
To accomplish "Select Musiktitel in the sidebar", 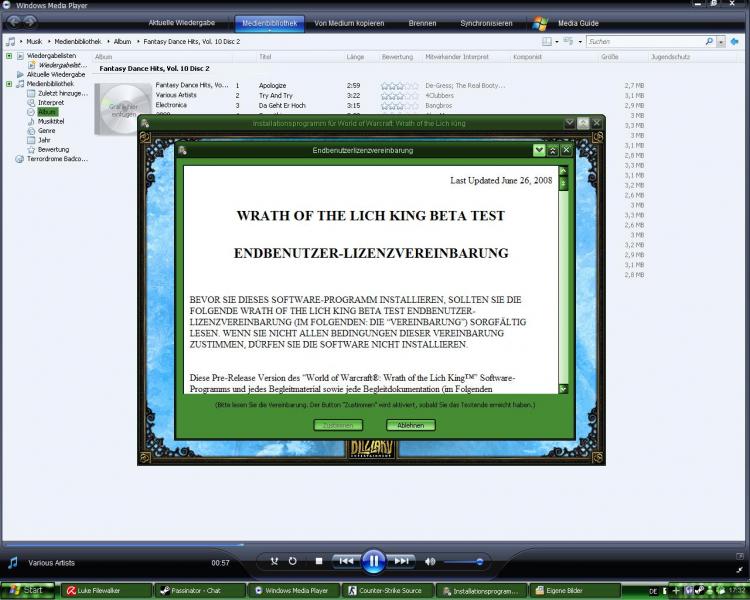I will click(51, 121).
